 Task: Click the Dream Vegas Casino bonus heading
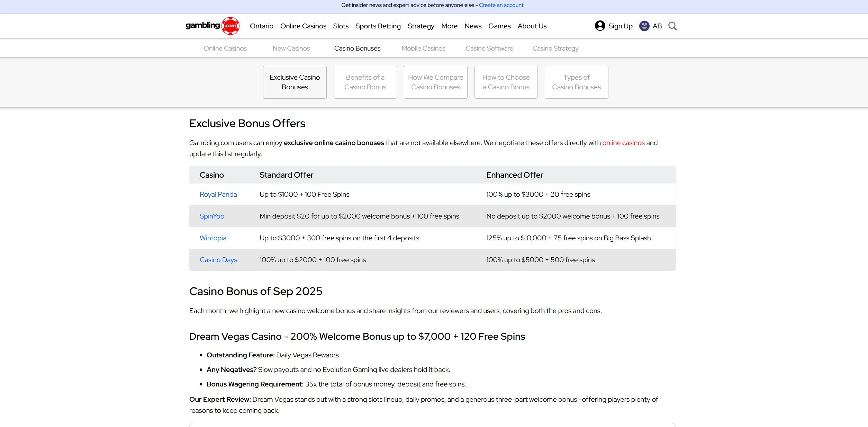(357, 336)
